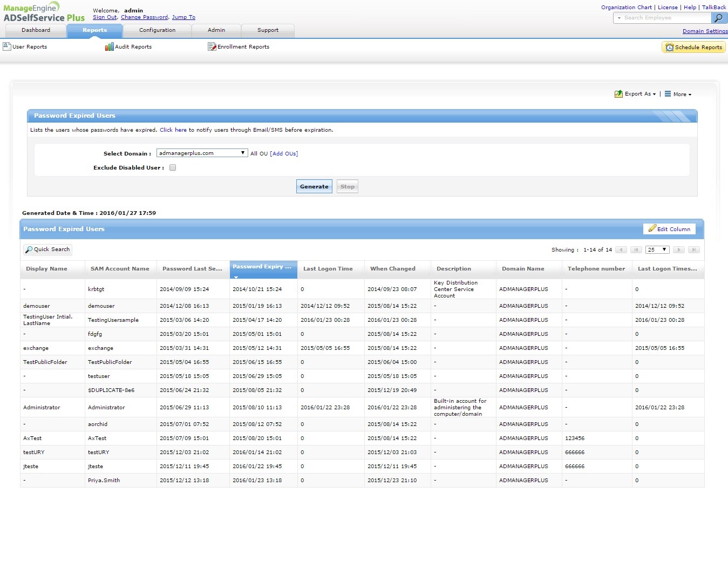Viewport: 728px width, 581px height.
Task: Open Audit Reports bar chart icon
Action: click(109, 47)
